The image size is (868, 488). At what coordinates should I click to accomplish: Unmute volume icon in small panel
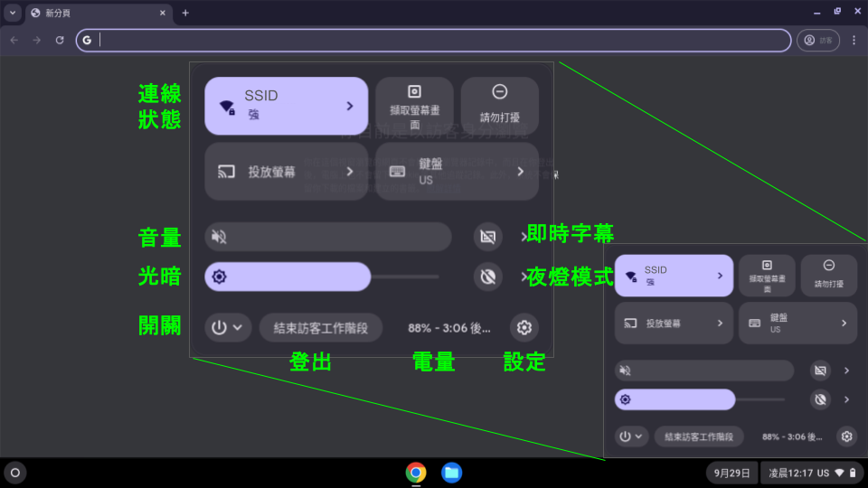625,371
